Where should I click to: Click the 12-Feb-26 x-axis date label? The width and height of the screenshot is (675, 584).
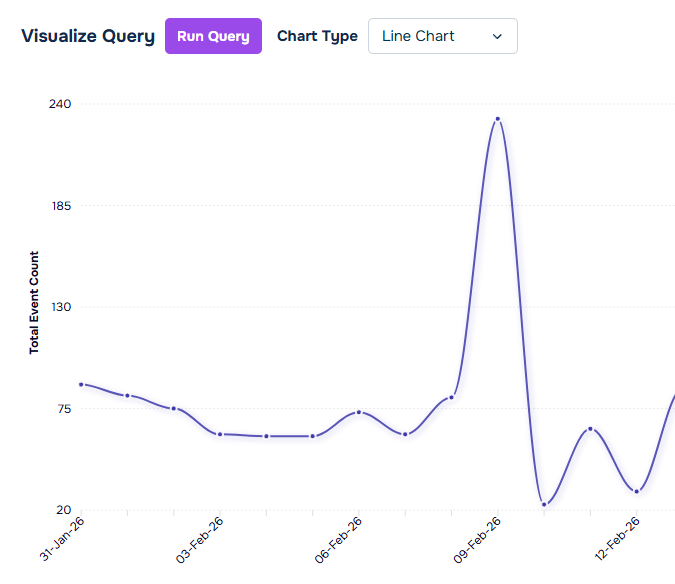click(x=619, y=539)
